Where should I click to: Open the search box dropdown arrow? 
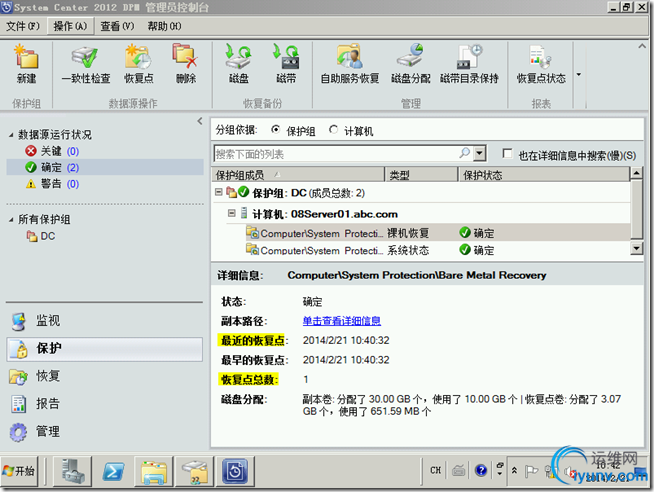pyautogui.click(x=480, y=153)
